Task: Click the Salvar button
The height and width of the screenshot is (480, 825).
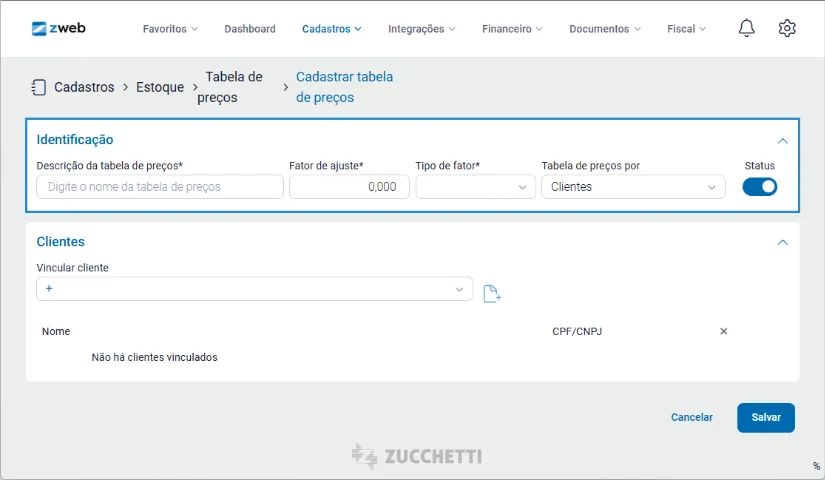Action: click(766, 417)
